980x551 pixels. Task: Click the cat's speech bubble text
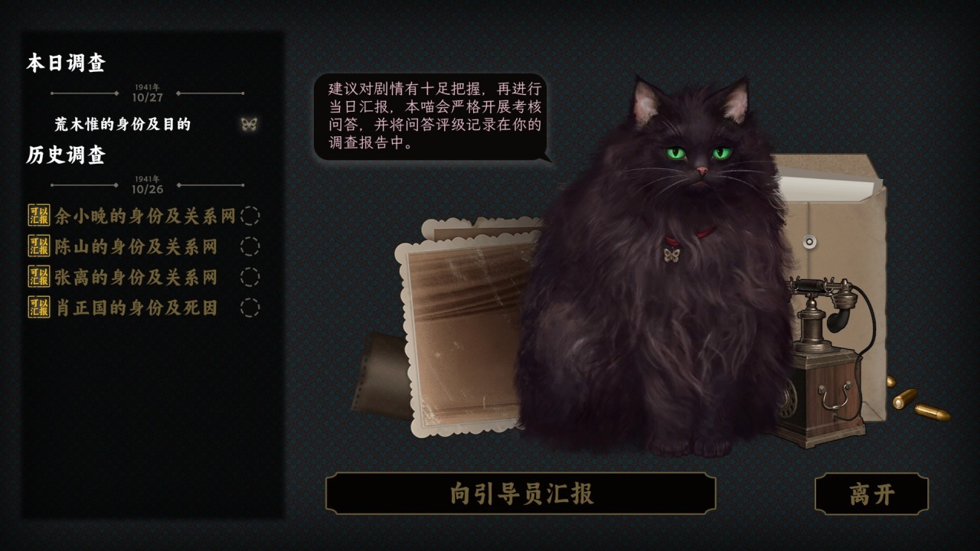click(435, 115)
